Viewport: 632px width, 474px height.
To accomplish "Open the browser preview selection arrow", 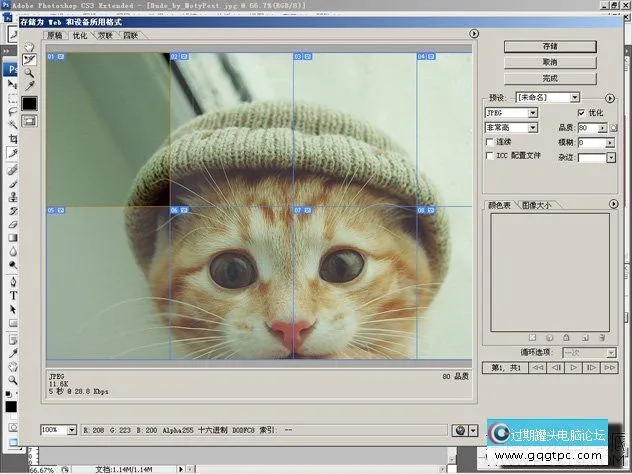I will 474,430.
